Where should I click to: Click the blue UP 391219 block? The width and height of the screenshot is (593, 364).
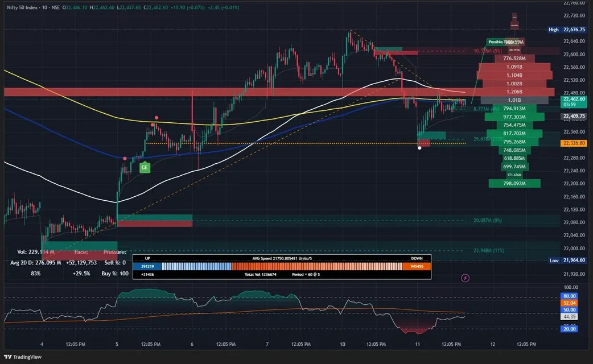(x=147, y=266)
